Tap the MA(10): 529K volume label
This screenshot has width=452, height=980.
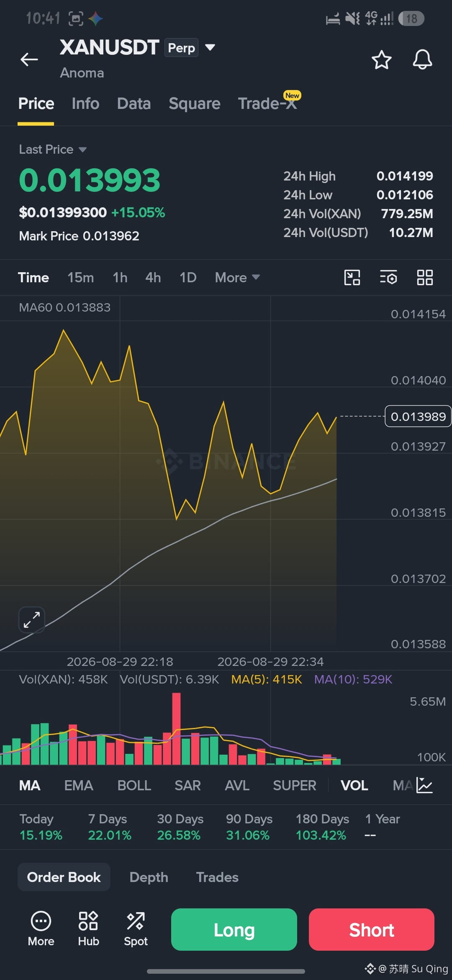click(353, 679)
